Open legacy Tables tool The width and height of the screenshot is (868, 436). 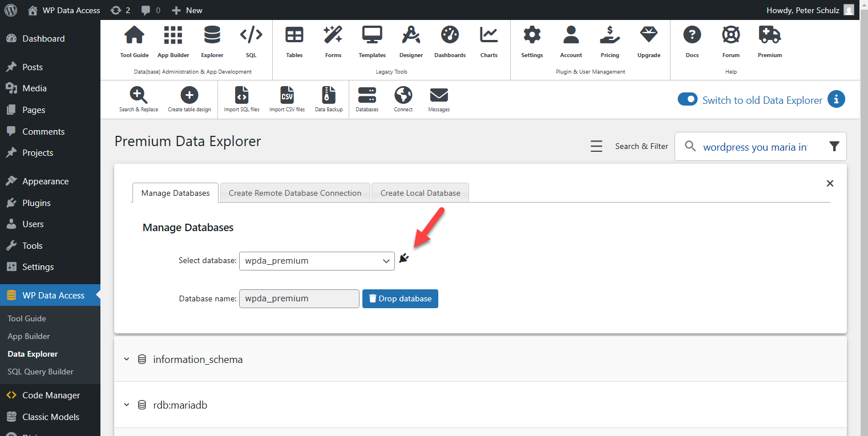294,35
